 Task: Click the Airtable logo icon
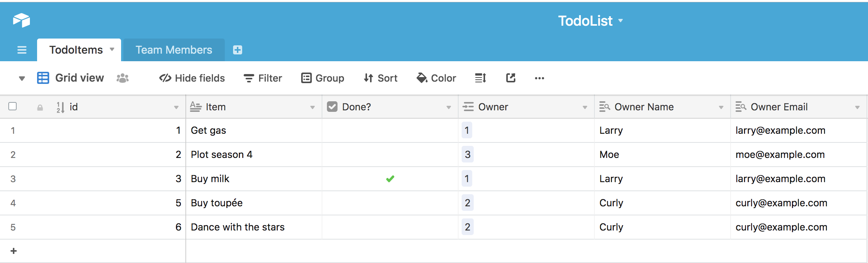(22, 20)
